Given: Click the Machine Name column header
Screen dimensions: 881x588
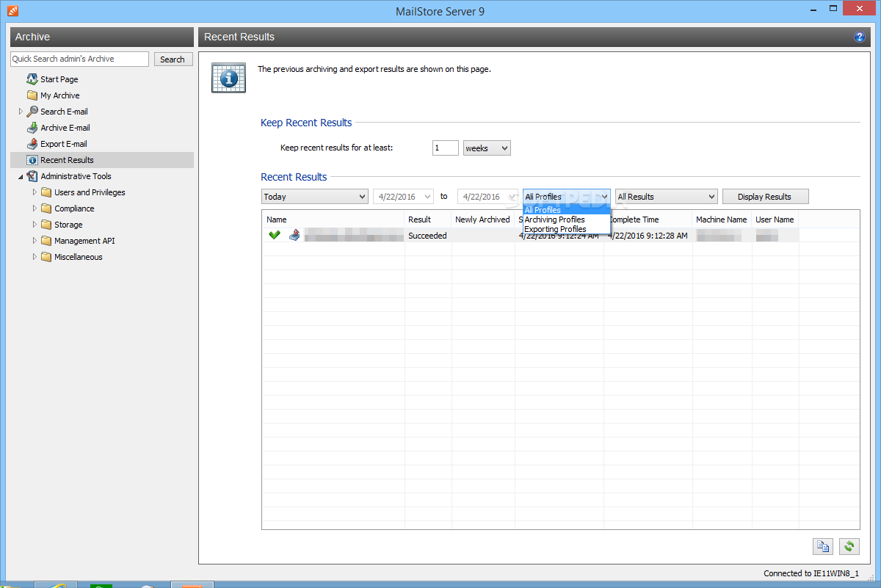Looking at the screenshot, I should click(722, 219).
